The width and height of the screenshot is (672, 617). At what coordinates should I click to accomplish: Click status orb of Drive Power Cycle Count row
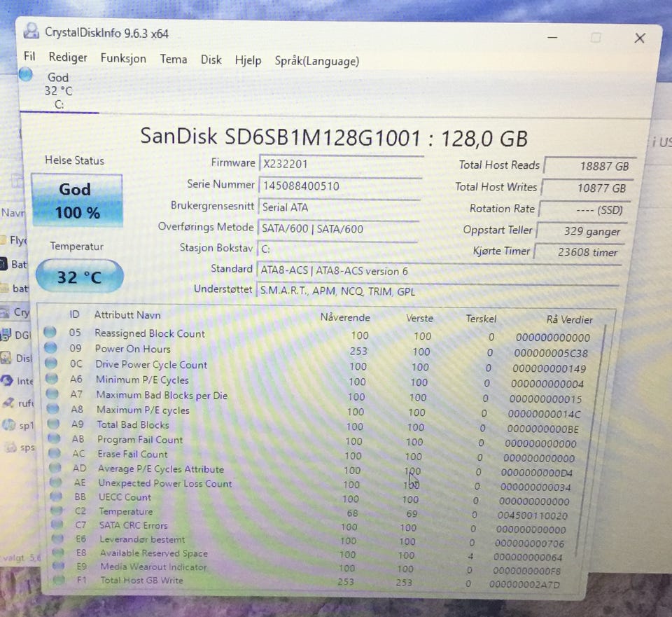tap(51, 362)
